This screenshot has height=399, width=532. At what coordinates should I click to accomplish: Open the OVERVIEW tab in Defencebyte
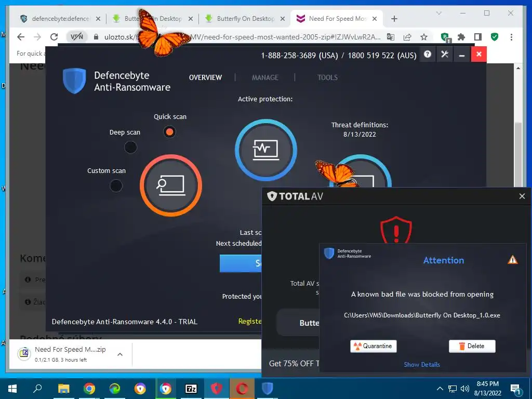pos(205,78)
